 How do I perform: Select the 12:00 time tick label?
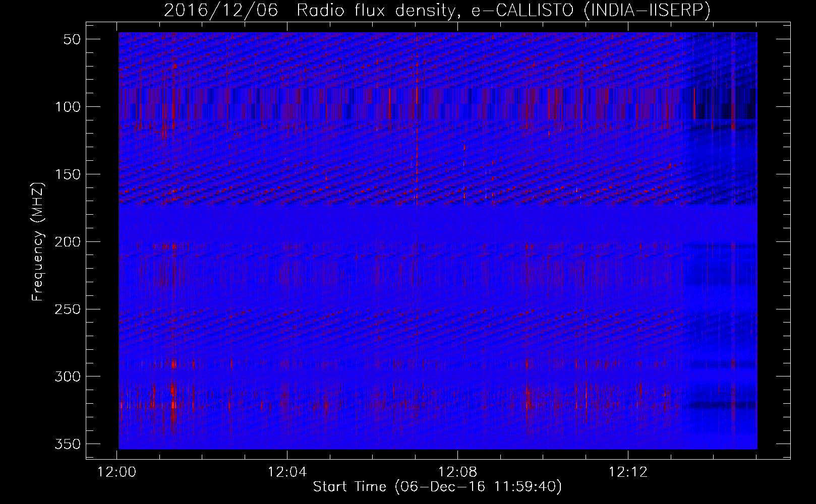pyautogui.click(x=117, y=472)
